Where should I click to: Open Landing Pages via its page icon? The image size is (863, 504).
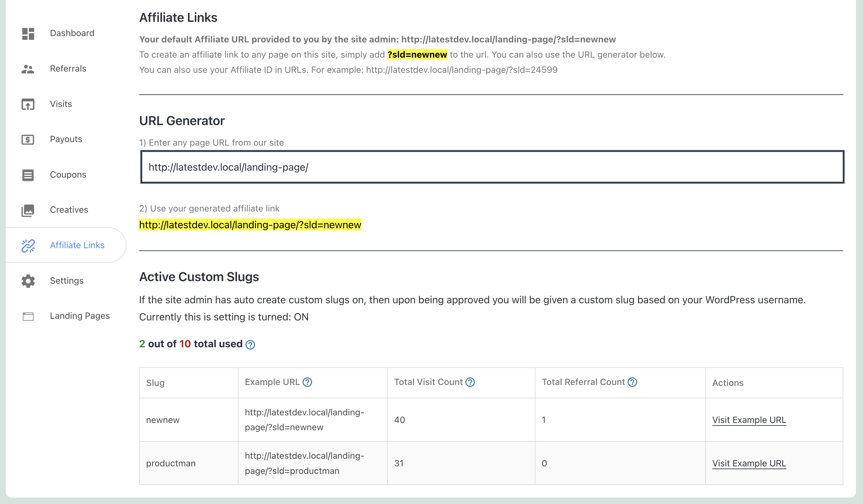click(x=28, y=316)
